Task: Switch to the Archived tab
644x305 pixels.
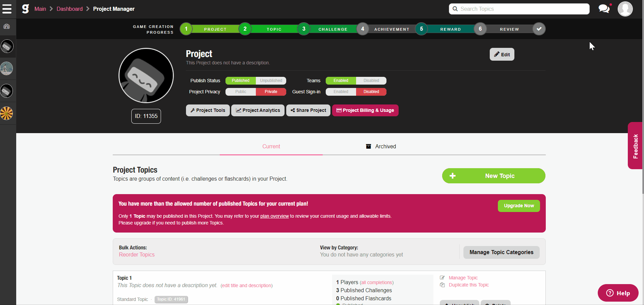Action: point(381,146)
